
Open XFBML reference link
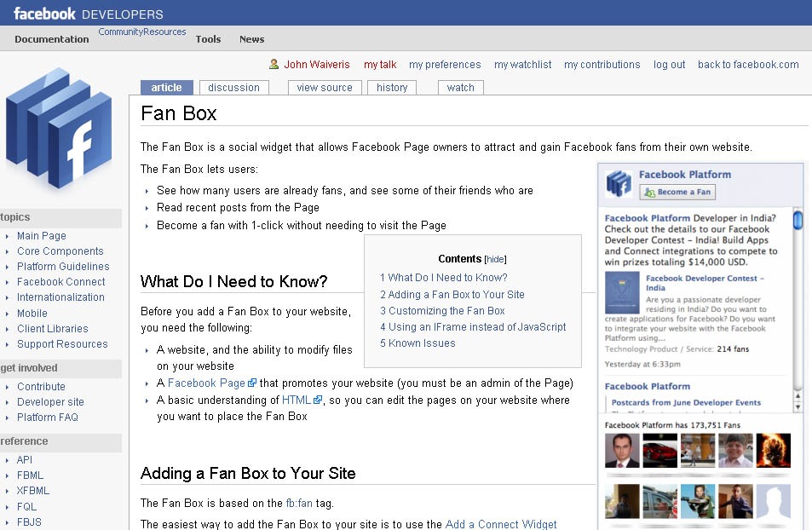click(33, 490)
